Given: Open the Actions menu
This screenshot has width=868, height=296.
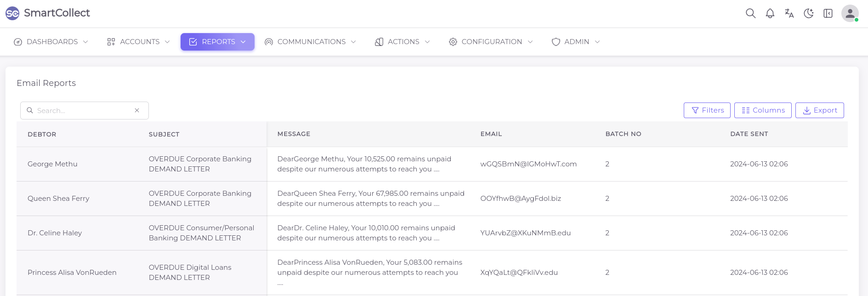Looking at the screenshot, I should tap(403, 42).
